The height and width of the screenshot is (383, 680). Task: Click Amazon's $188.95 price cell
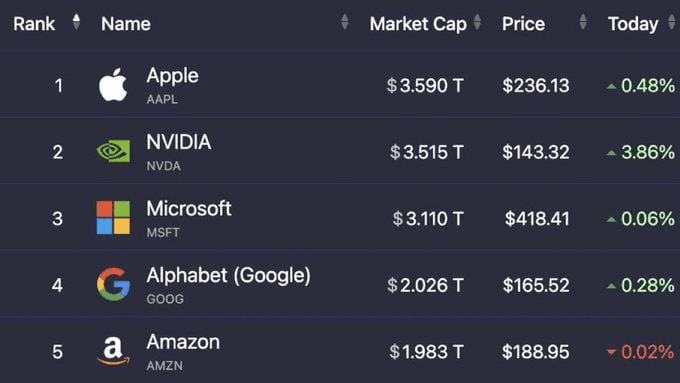(x=536, y=352)
